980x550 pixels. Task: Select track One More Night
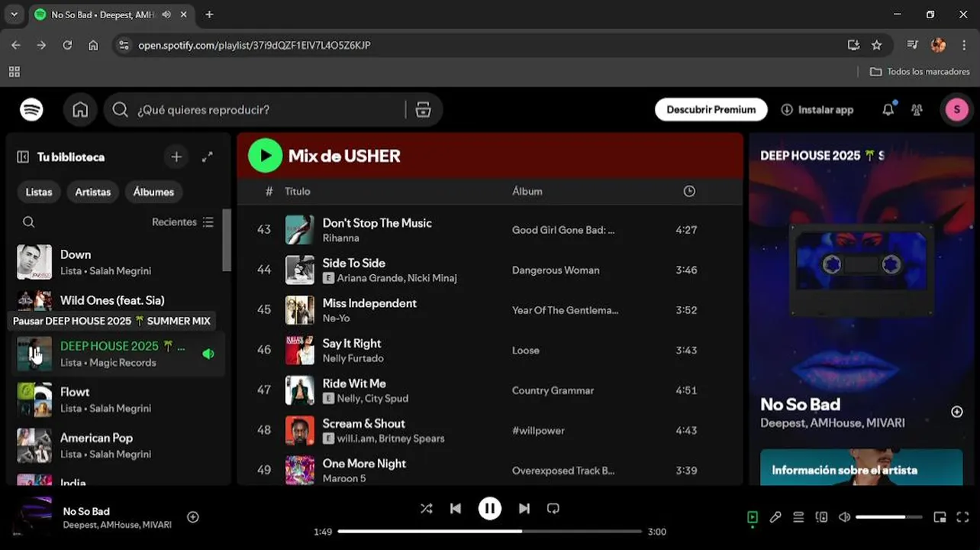364,464
